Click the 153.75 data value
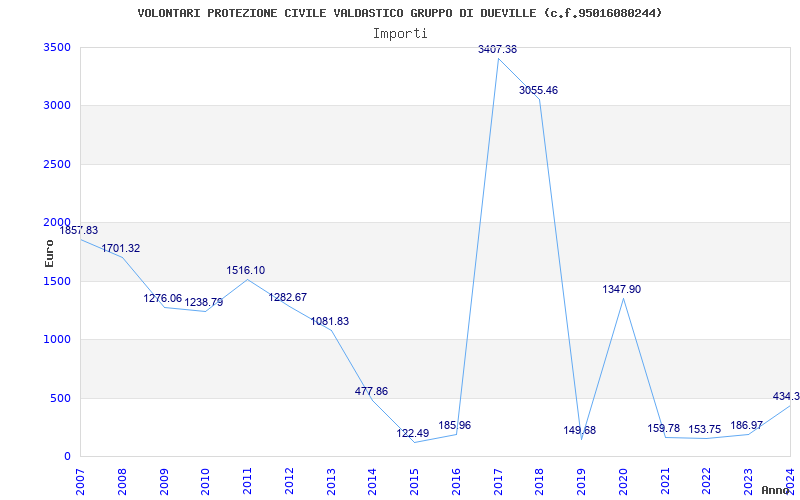The image size is (800, 500). 705,430
